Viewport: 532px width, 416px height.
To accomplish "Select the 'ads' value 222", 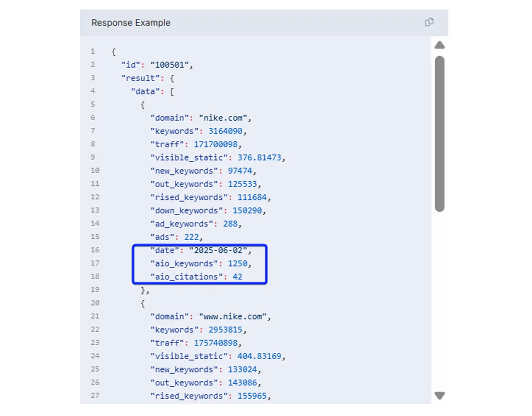I will (192, 237).
